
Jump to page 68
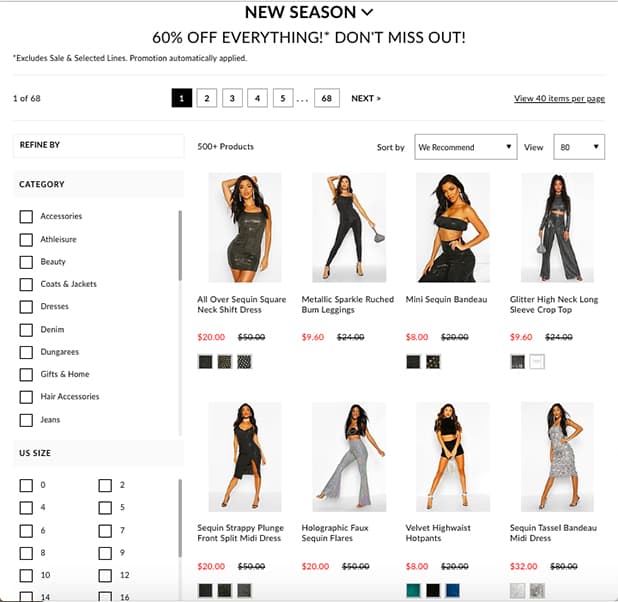(x=327, y=98)
